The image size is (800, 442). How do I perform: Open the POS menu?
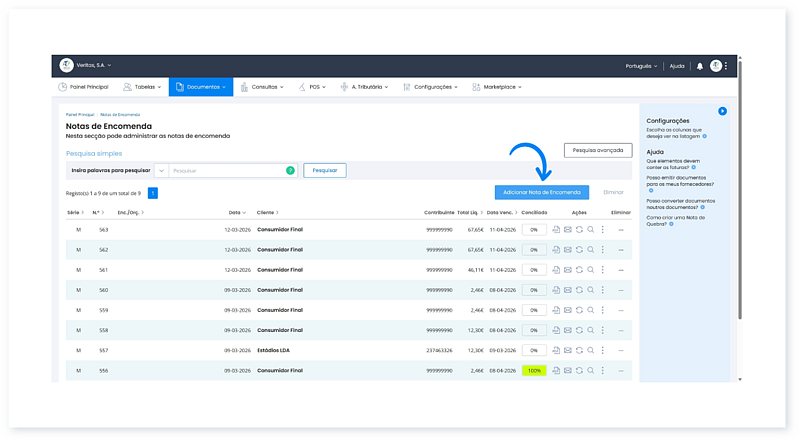point(312,87)
